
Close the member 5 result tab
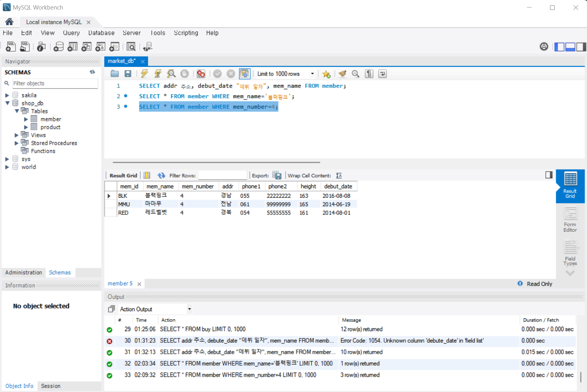[139, 284]
